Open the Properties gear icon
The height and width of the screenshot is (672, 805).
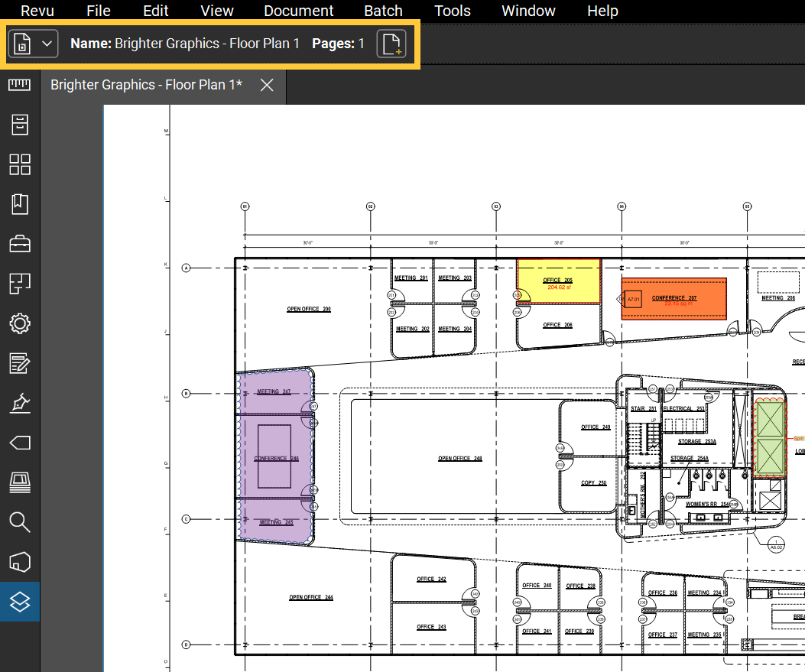pyautogui.click(x=19, y=323)
